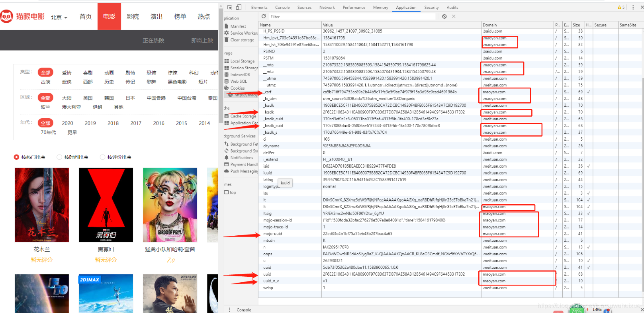Screen dimensions: 644x313
Task: Open the Manifest item in sidebar
Action: tap(238, 26)
